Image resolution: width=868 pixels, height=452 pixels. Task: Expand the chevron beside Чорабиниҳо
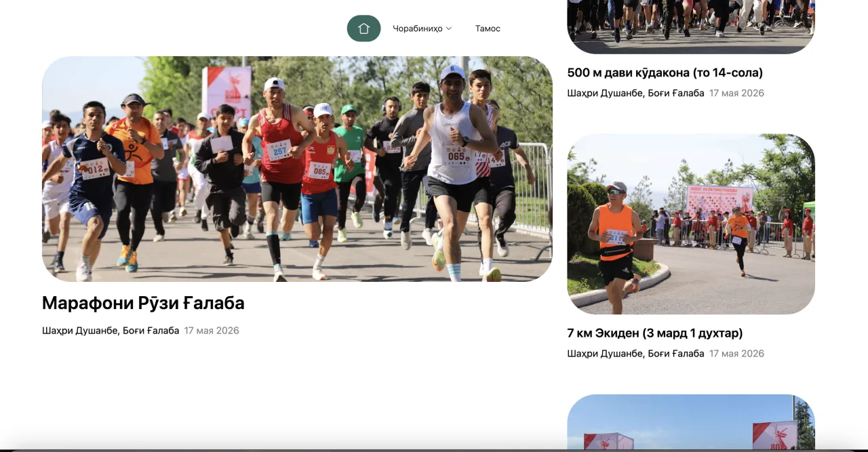pos(448,28)
